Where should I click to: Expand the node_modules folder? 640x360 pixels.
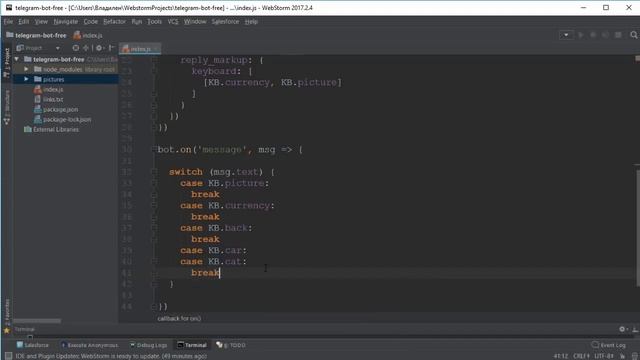point(26,69)
